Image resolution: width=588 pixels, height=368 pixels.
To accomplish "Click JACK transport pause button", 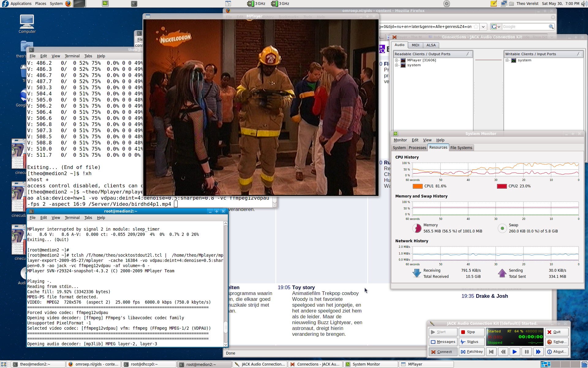I will click(x=526, y=352).
